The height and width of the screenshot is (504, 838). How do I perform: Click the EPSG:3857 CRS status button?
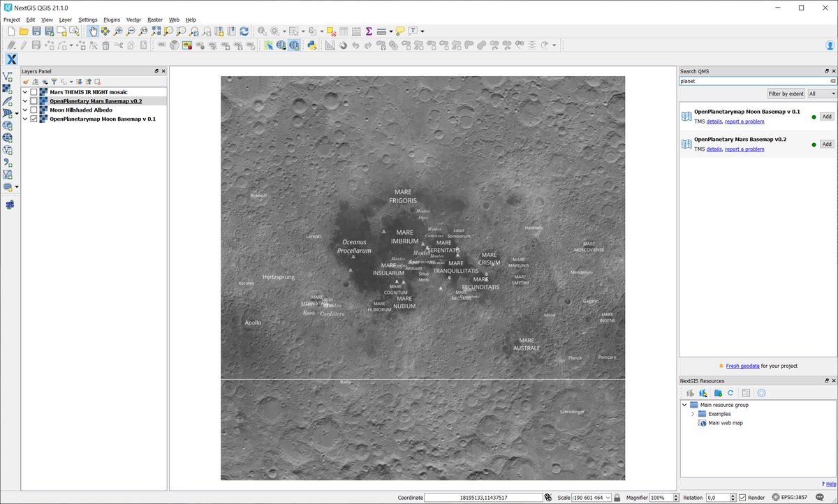[789, 498]
